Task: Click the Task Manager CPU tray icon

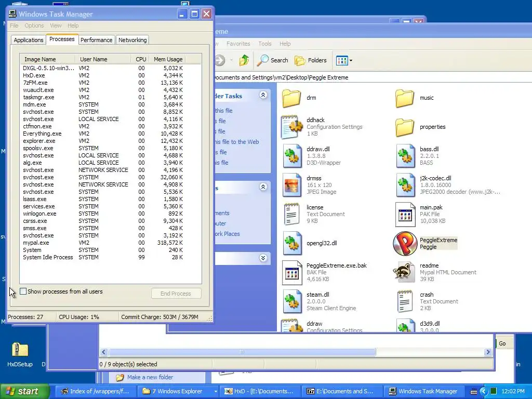Action: (x=494, y=391)
